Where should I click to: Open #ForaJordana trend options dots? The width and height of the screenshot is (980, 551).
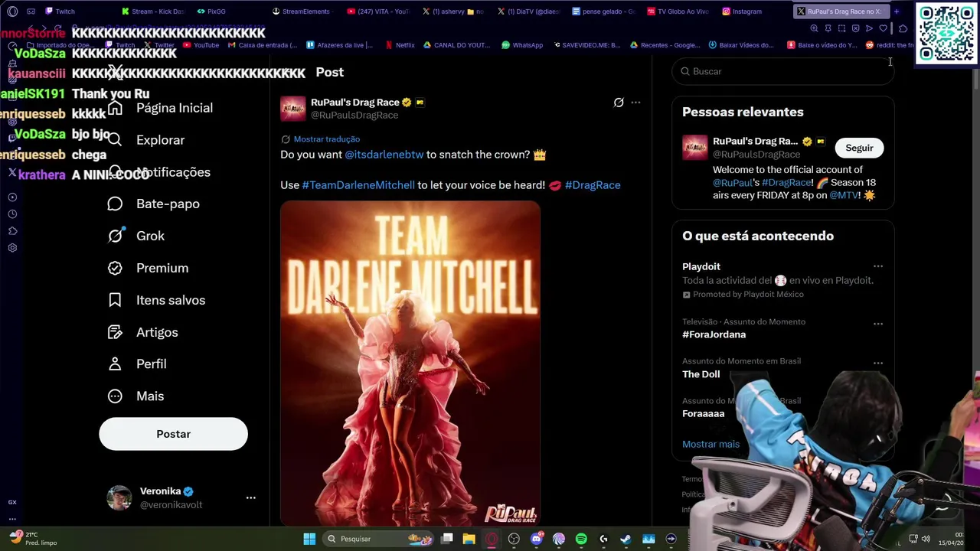coord(878,324)
